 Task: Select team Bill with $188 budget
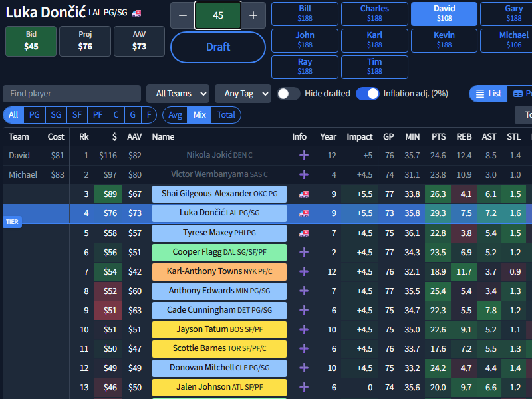coord(305,13)
